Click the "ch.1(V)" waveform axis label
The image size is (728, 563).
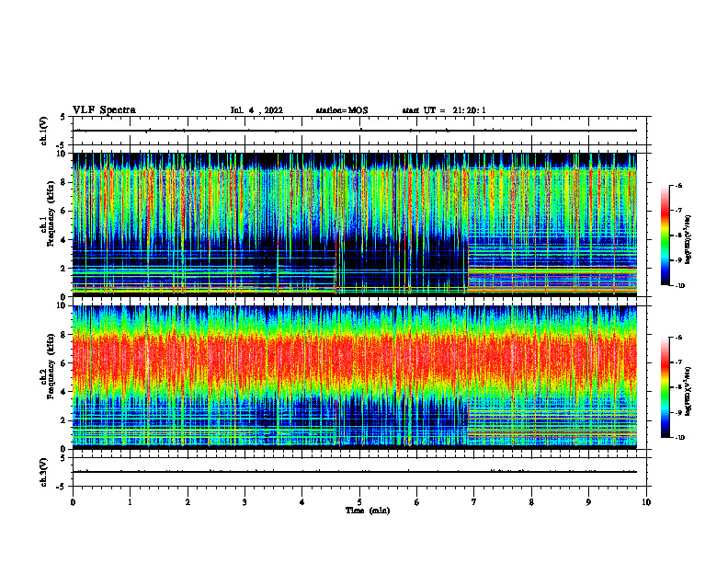pyautogui.click(x=44, y=131)
